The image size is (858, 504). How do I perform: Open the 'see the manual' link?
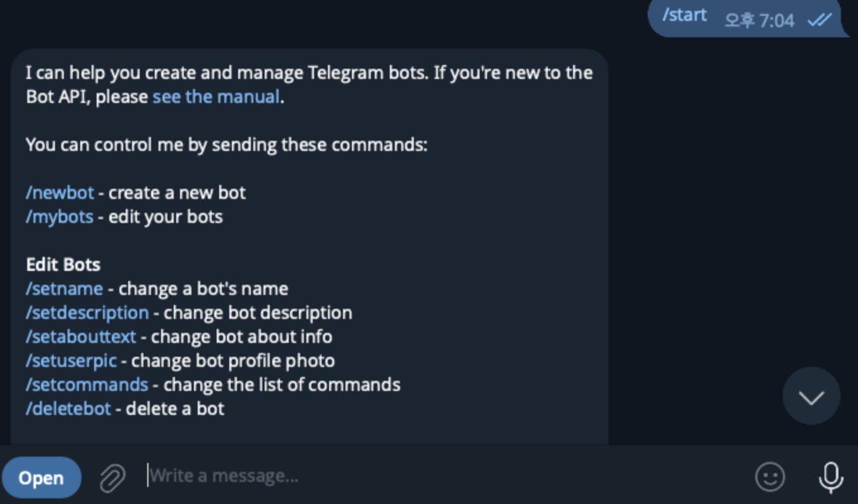[216, 97]
